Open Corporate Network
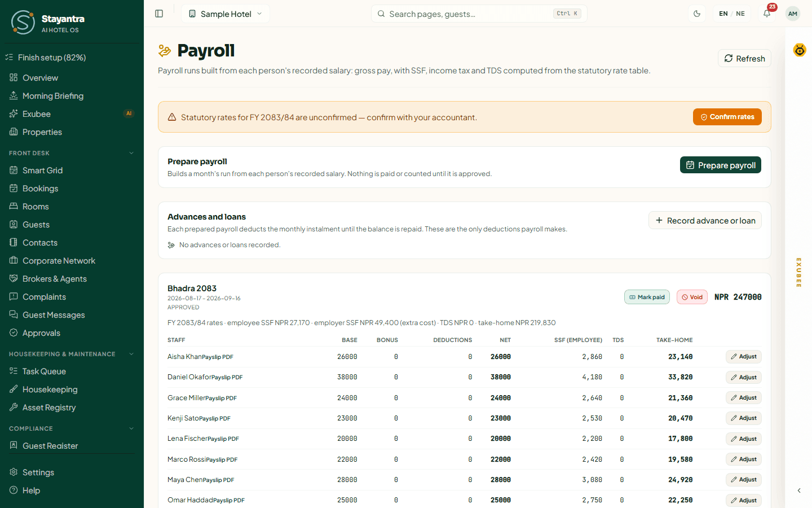Viewport: 812px width, 508px height. tap(72, 261)
